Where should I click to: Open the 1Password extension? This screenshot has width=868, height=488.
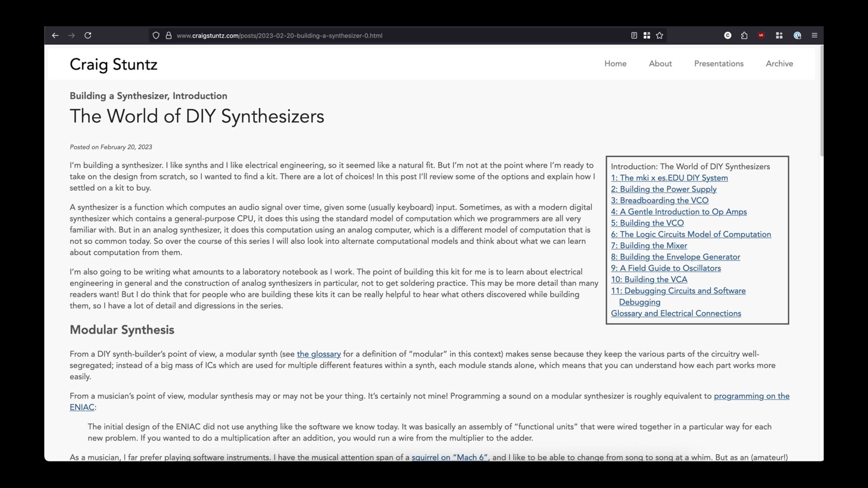797,35
